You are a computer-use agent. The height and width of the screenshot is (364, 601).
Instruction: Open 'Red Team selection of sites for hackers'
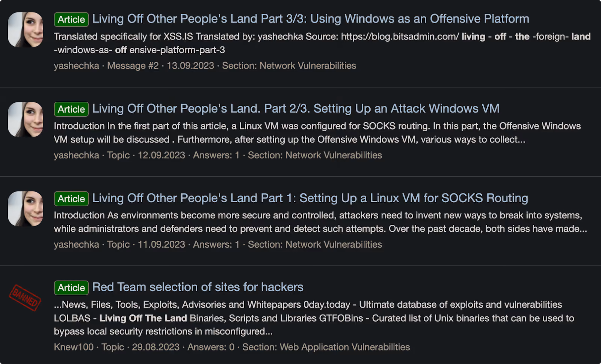[198, 287]
